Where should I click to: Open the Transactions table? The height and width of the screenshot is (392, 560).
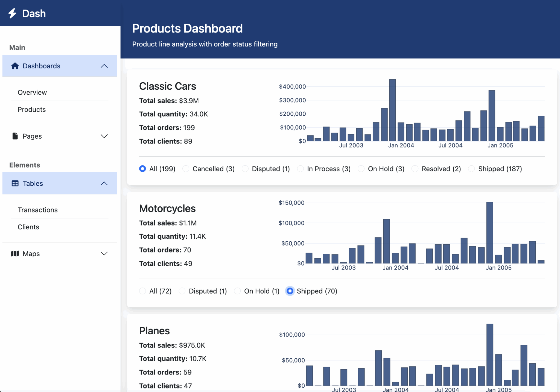coord(37,210)
